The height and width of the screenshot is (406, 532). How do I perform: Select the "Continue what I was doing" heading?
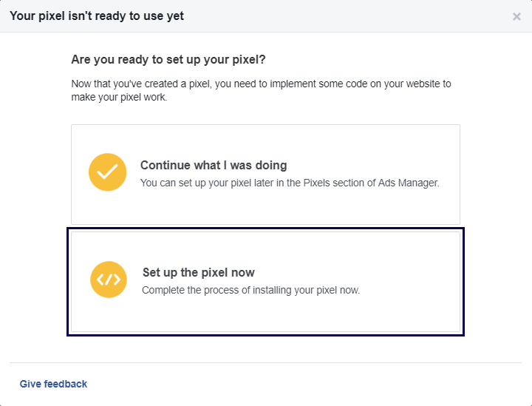click(x=214, y=166)
